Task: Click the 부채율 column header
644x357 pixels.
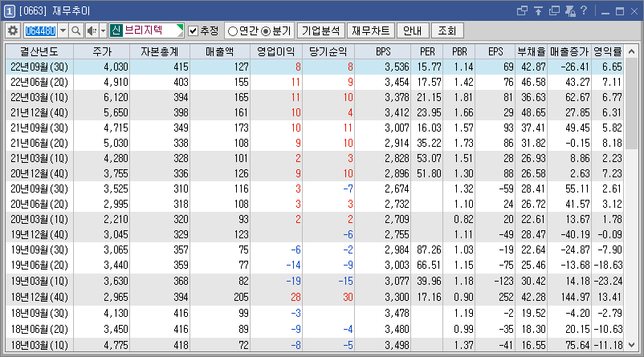Action: click(x=532, y=51)
